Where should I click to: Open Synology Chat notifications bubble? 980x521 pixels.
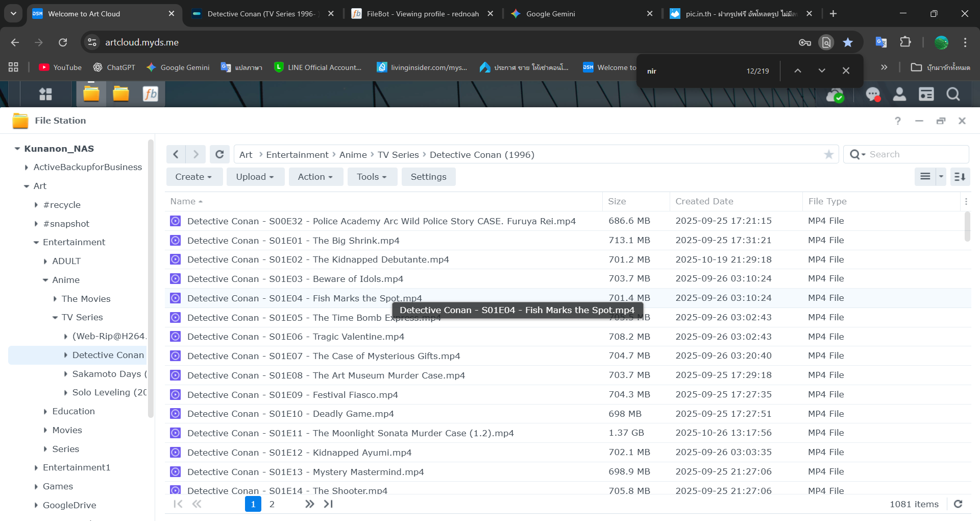[x=873, y=94]
